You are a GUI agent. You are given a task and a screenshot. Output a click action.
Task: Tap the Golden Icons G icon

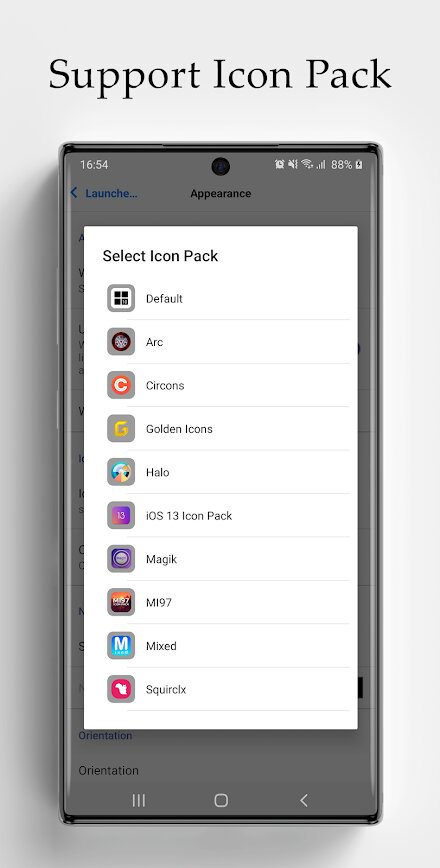tap(121, 428)
